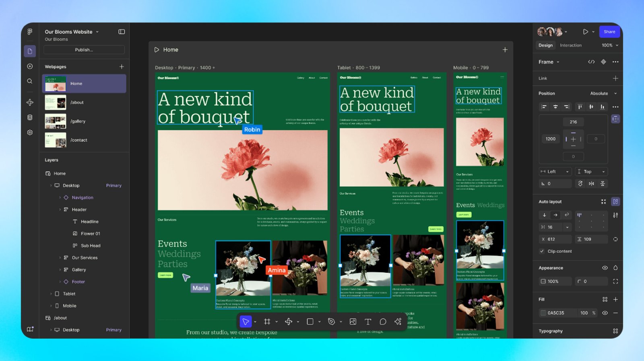
Task: Toggle the Clip content checkbox
Action: click(x=542, y=251)
